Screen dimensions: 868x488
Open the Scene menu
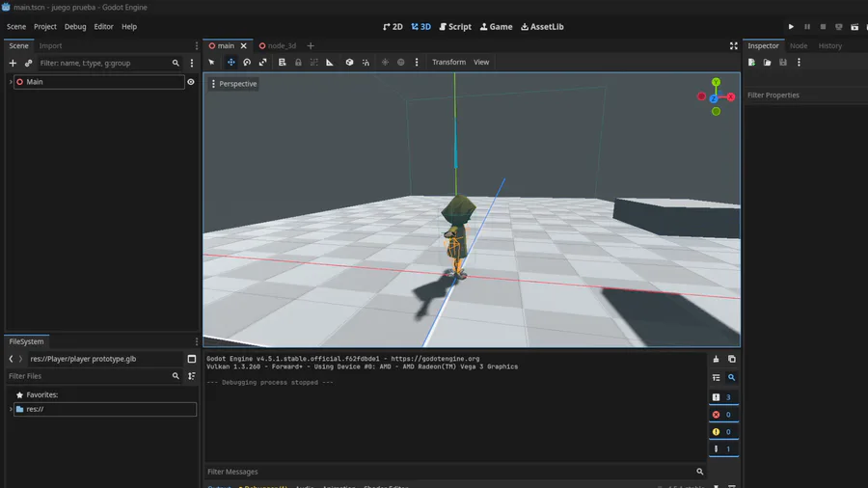click(16, 27)
